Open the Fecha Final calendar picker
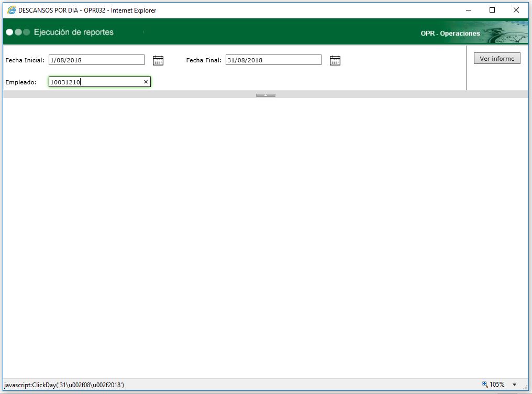Screen dimensions: 532x394 pyautogui.click(x=335, y=60)
